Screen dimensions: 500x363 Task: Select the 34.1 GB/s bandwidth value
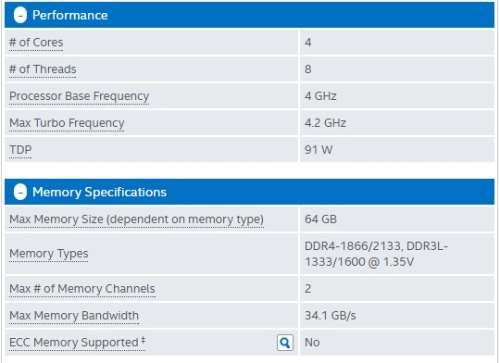click(330, 315)
